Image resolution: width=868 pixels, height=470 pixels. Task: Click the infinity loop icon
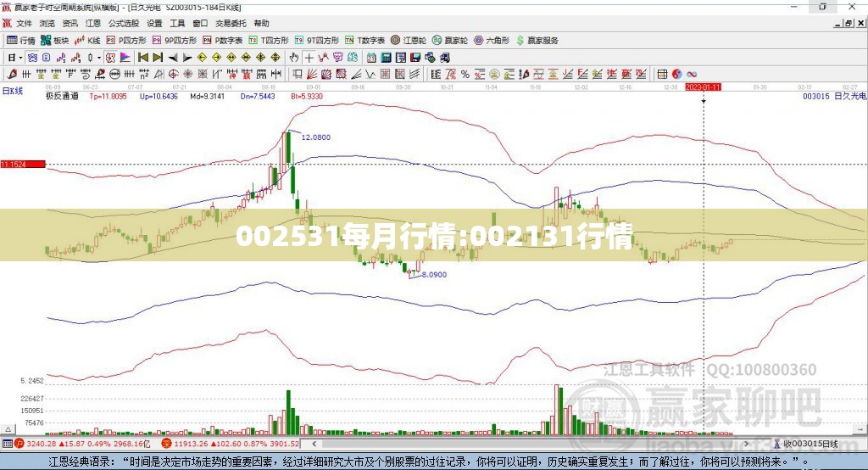coord(692,74)
